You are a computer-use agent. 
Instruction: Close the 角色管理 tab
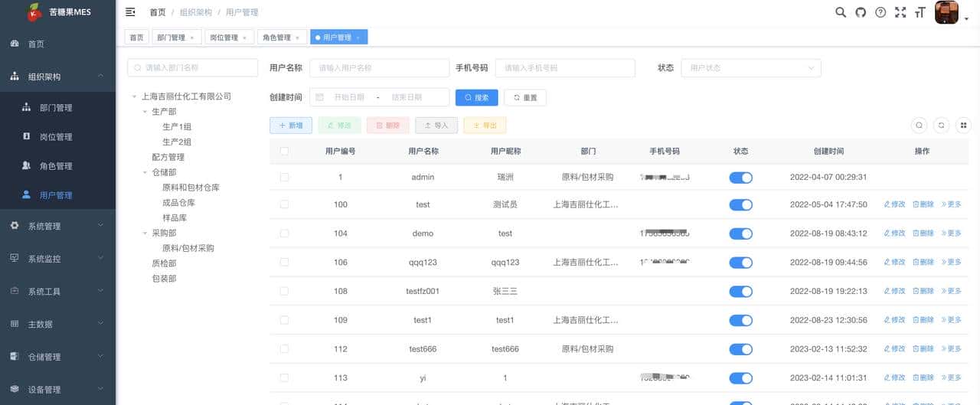[297, 38]
